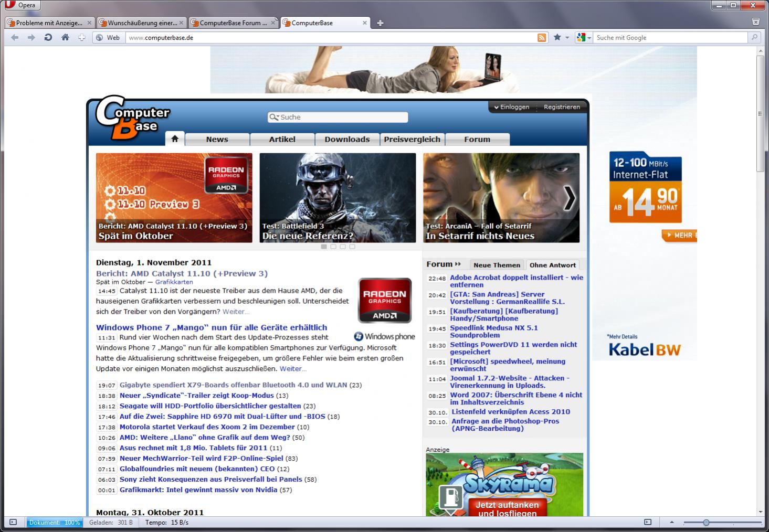Open the Gigabyte X79-Boards news link
769x532 pixels.
click(x=234, y=385)
